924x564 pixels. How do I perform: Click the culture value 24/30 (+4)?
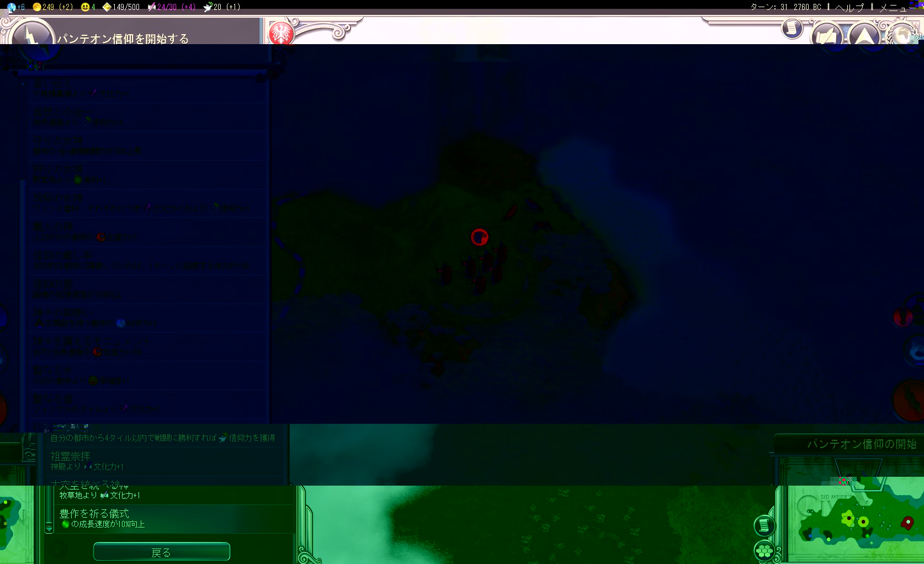(x=176, y=7)
